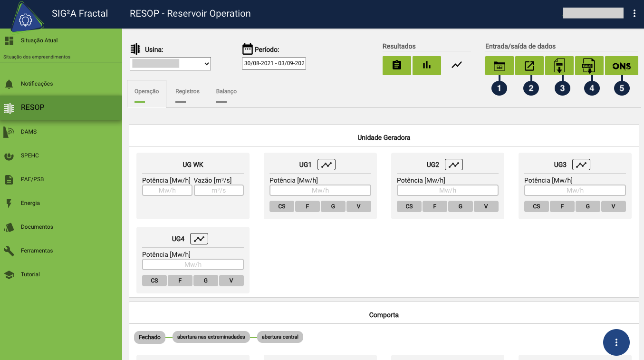Image resolution: width=644 pixels, height=360 pixels.
Task: Click the file download icon numbered 3
Action: coord(559,66)
